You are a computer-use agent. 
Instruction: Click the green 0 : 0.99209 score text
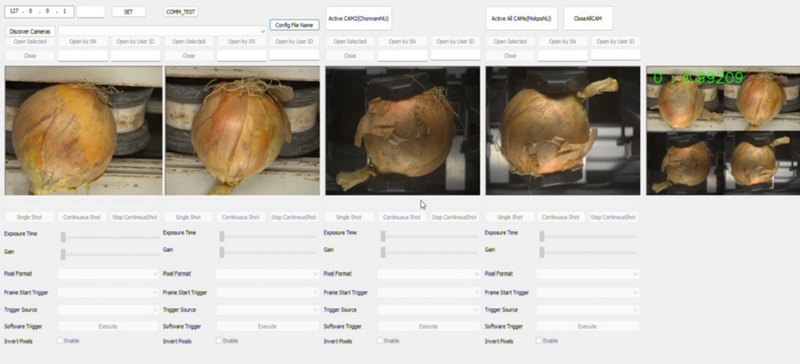point(698,78)
